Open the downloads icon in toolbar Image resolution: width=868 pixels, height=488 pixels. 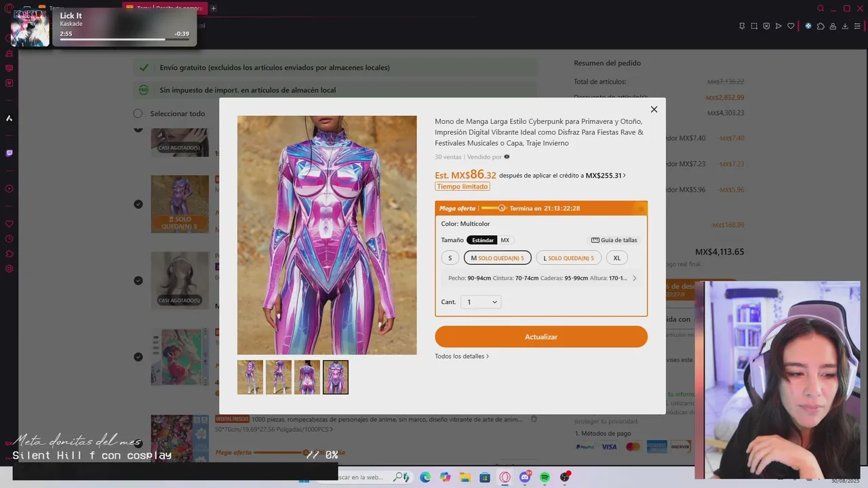(845, 26)
